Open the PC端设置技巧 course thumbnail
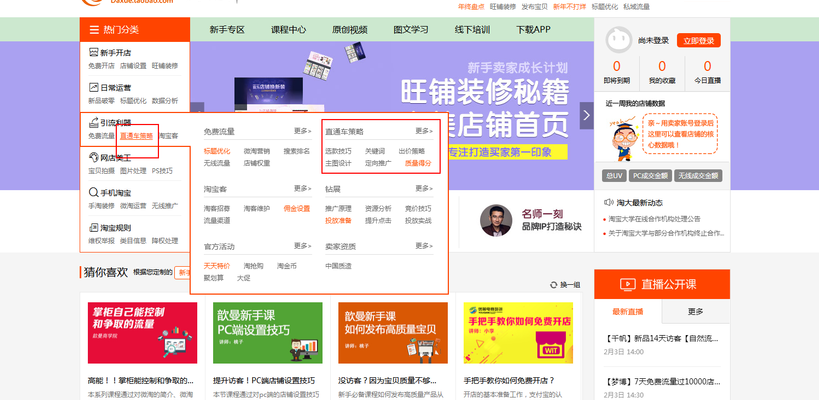The width and height of the screenshot is (819, 400). (x=267, y=333)
